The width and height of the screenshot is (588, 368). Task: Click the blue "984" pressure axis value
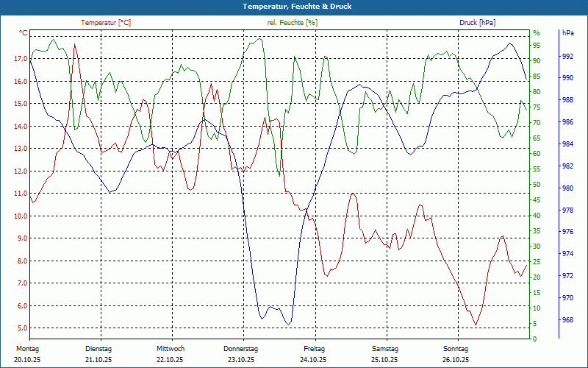click(x=567, y=144)
